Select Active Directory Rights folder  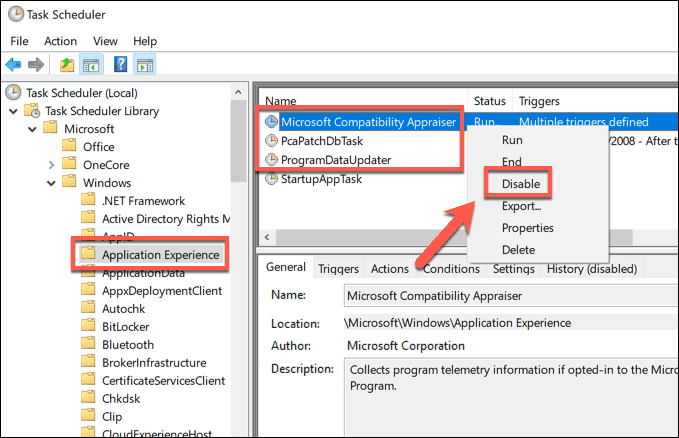click(x=166, y=219)
